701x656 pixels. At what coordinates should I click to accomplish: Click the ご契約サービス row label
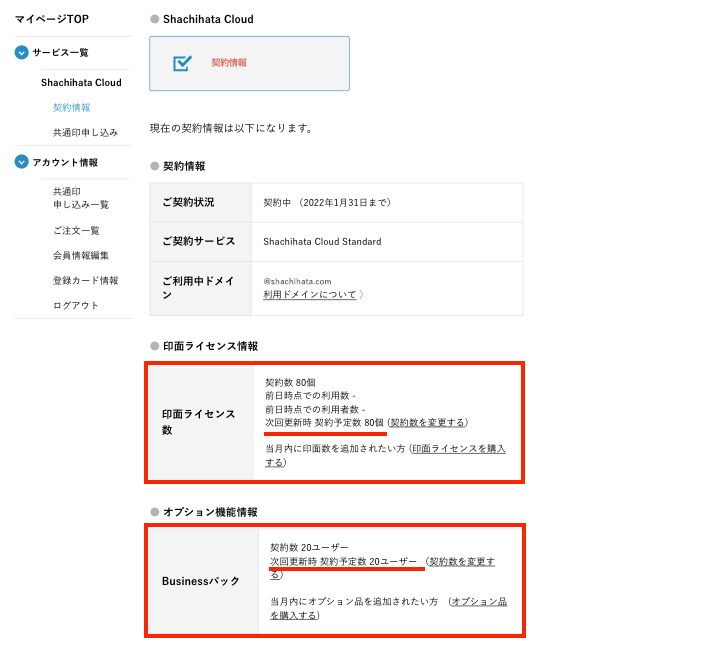coord(198,241)
